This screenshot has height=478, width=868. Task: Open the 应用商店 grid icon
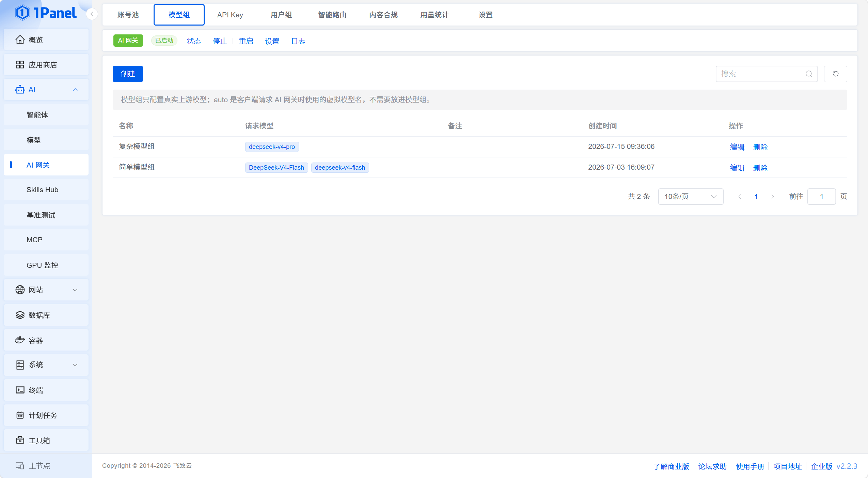point(20,65)
